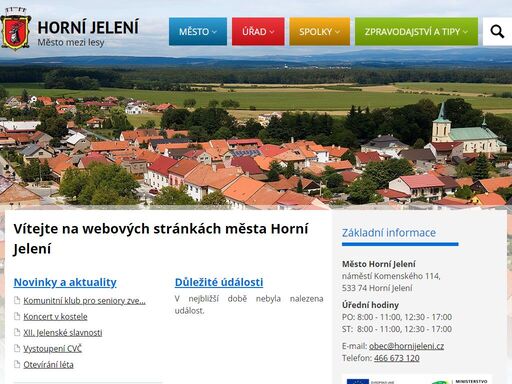This screenshot has width=512, height=384.
Task: Click the document icon beside Otevírání léta
Action: 17,364
